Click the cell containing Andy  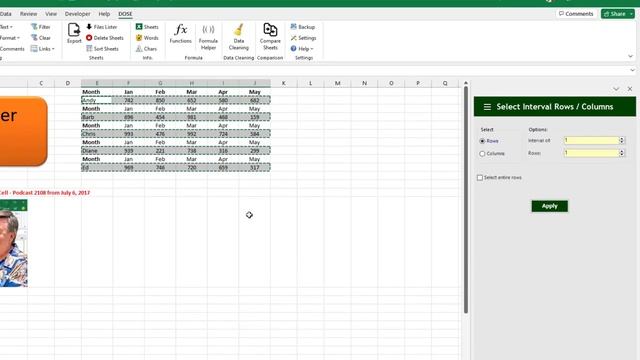point(97,100)
